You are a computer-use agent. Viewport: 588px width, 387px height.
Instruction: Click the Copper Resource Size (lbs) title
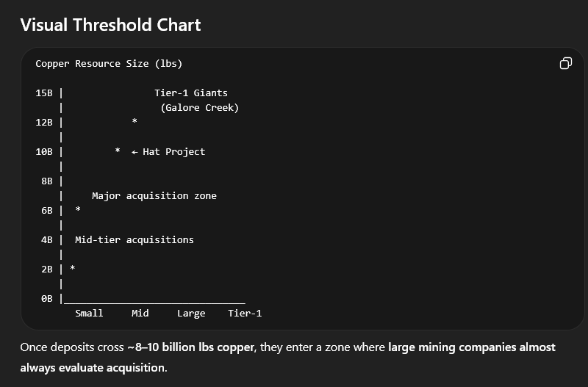click(109, 64)
